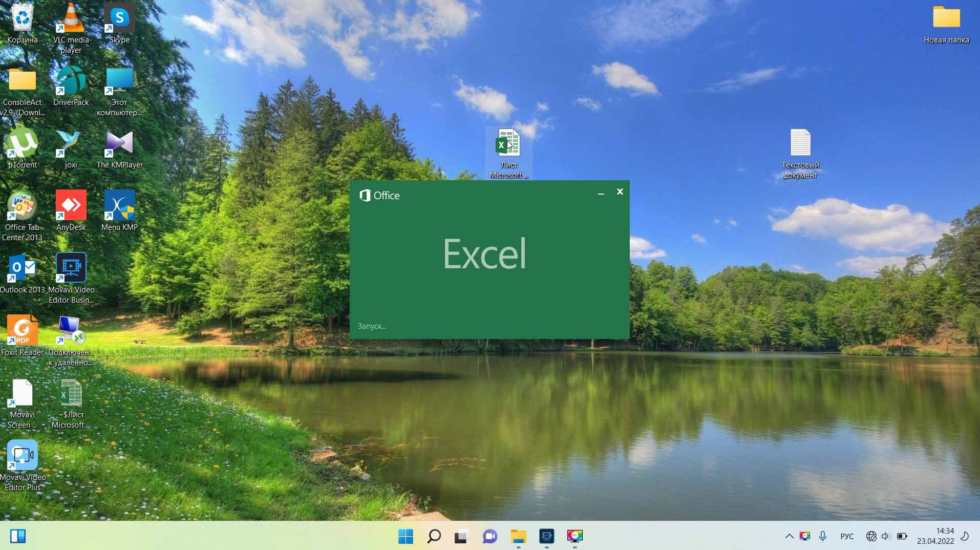Click the tray colorful monitor icon

(x=805, y=536)
